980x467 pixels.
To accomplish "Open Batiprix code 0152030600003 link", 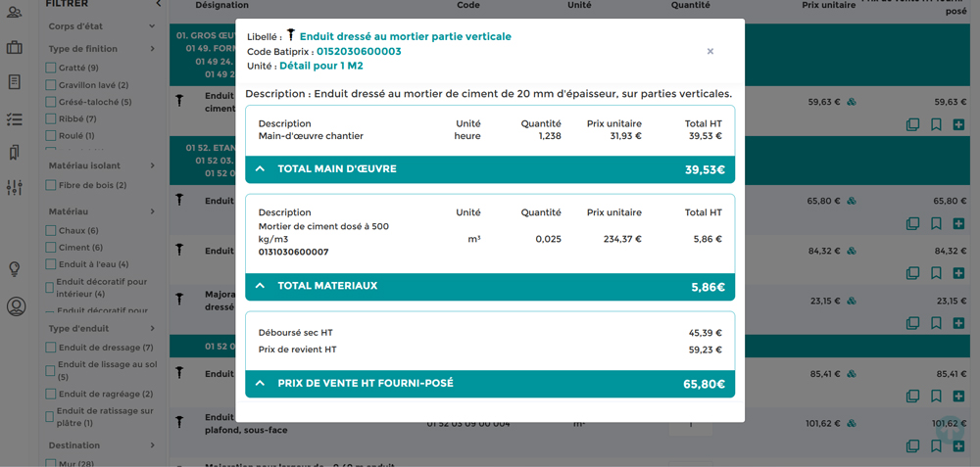I will tap(359, 51).
